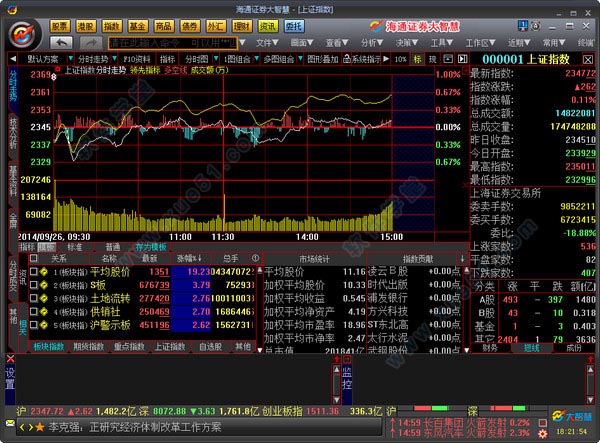
Task: Toggle the 现 button in chart toolbar
Action: coord(432,59)
